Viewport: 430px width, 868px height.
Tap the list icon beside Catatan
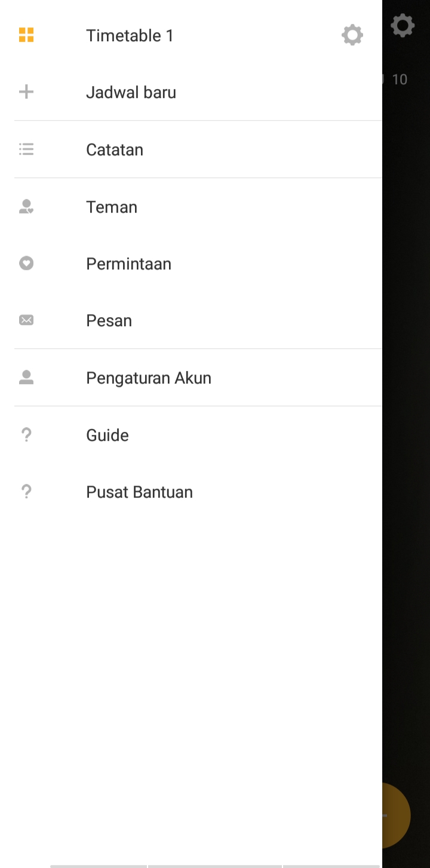(x=26, y=149)
